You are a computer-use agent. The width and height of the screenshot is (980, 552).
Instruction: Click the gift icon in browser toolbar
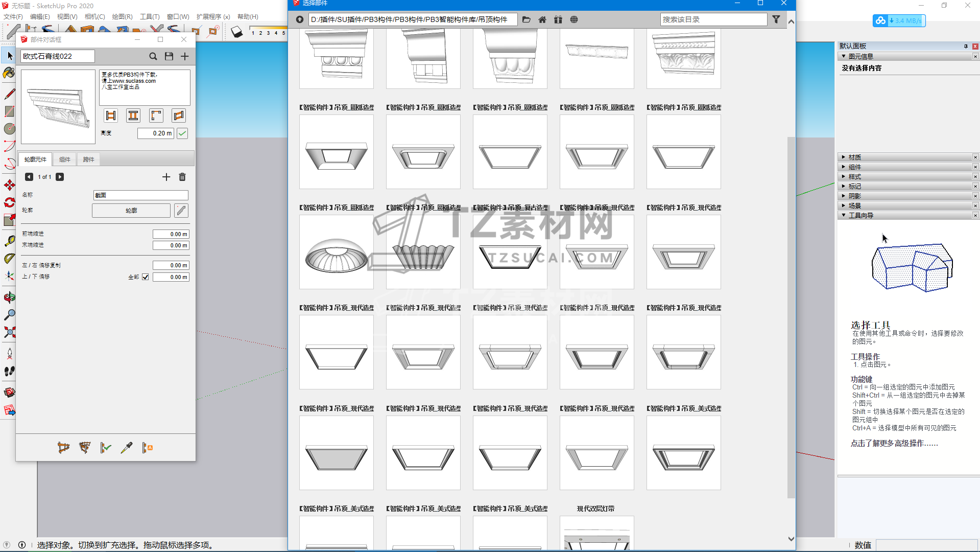click(x=558, y=19)
